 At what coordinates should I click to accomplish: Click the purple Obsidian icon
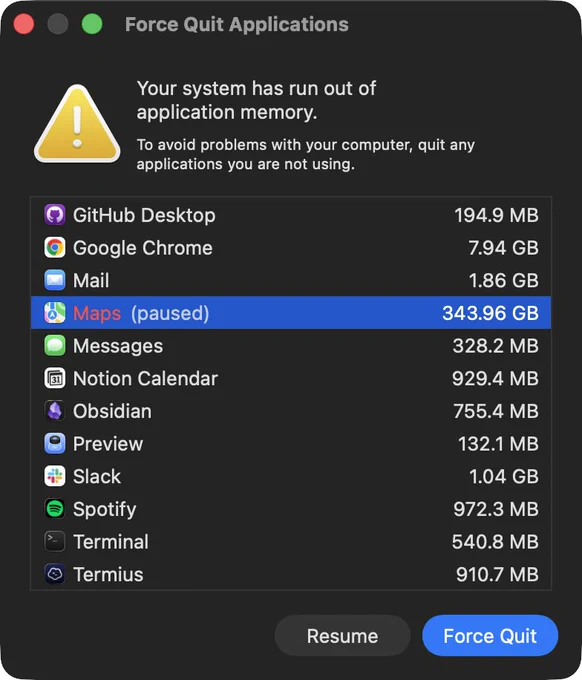coord(55,411)
